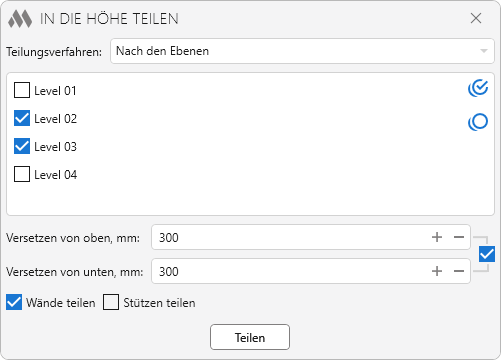Image resolution: width=501 pixels, height=360 pixels.
Task: Uncheck the Level 02 checkbox
Action: click(22, 118)
